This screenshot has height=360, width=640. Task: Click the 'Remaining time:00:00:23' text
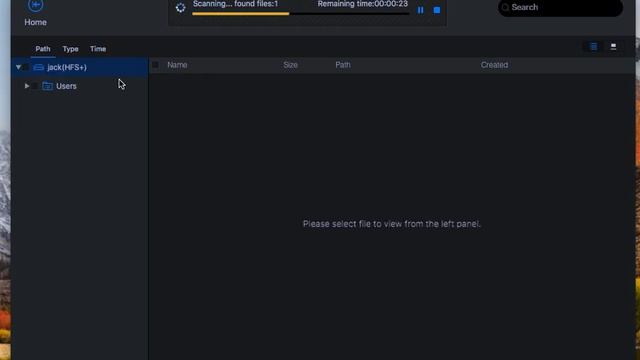click(x=362, y=4)
